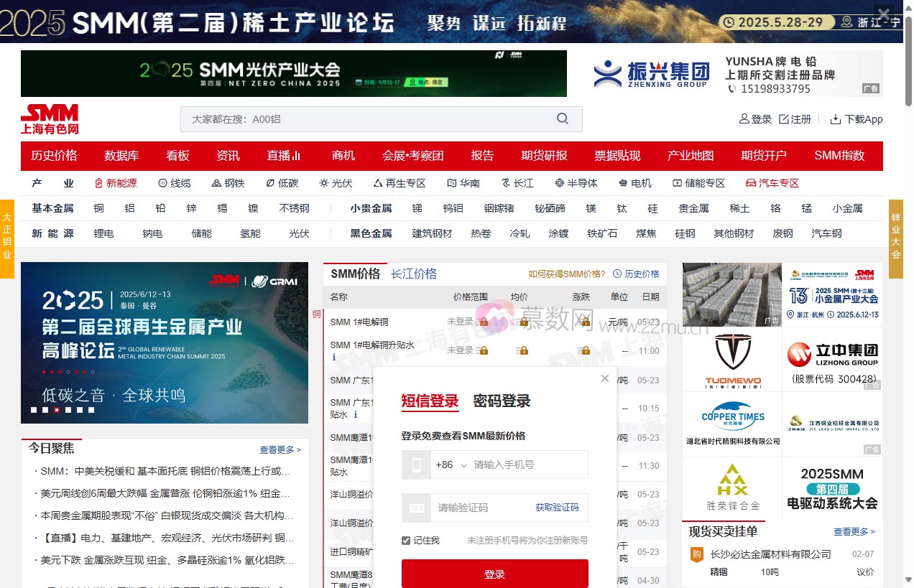Click the SMM 上海有色网 logo
The width and height of the screenshot is (914, 588).
(50, 118)
